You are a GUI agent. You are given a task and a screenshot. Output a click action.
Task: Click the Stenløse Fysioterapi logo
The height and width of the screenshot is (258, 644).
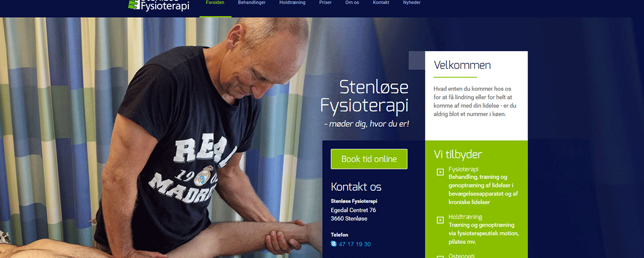click(x=158, y=4)
